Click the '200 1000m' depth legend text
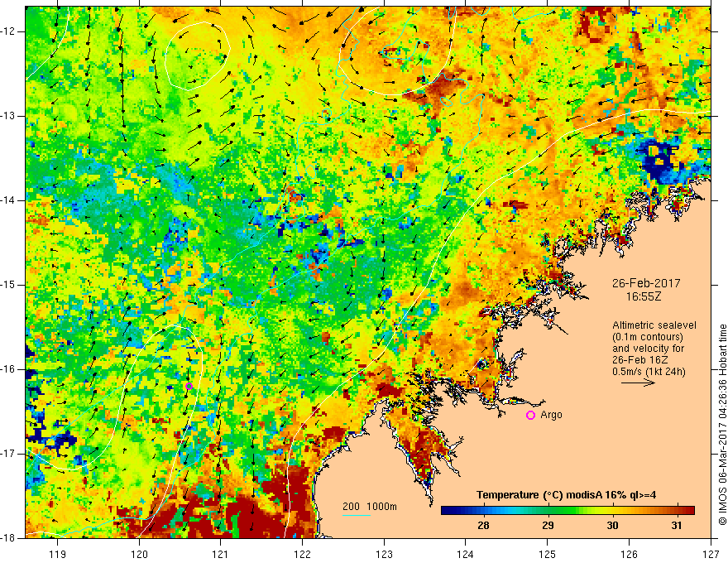The image size is (728, 563). [370, 507]
